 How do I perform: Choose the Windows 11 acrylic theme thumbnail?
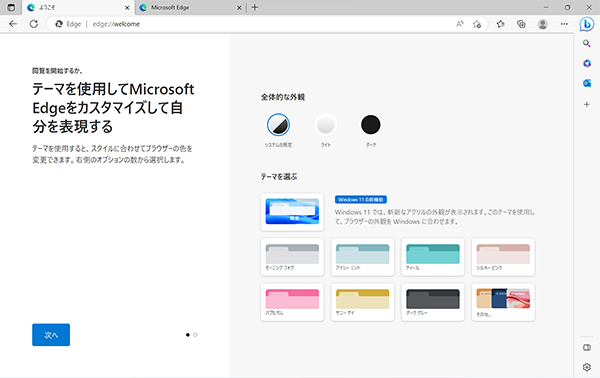point(292,212)
